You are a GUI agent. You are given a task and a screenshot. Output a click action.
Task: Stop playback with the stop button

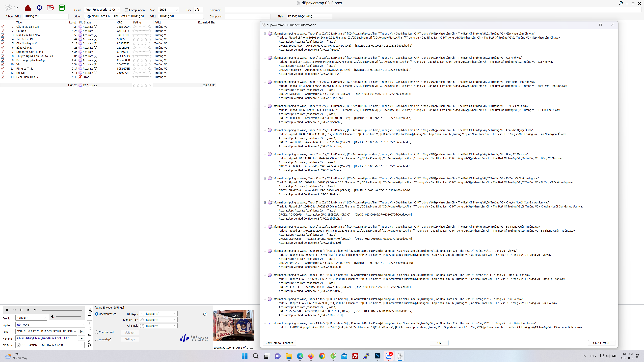point(7,310)
